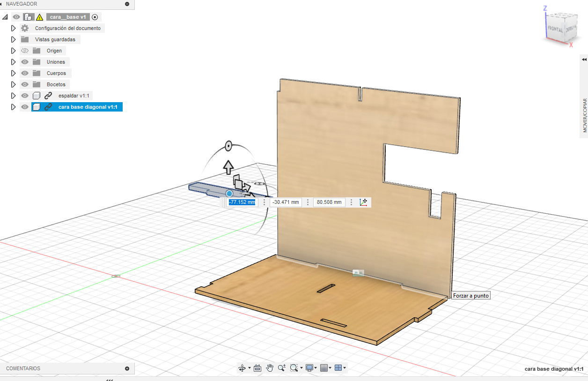Open the Display Settings dropdown arrow

(x=316, y=368)
